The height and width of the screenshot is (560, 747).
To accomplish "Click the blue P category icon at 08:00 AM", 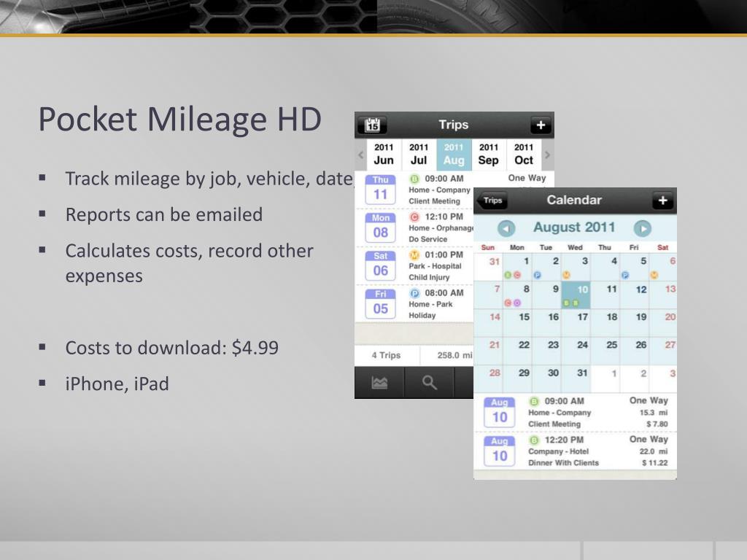I will [x=414, y=293].
